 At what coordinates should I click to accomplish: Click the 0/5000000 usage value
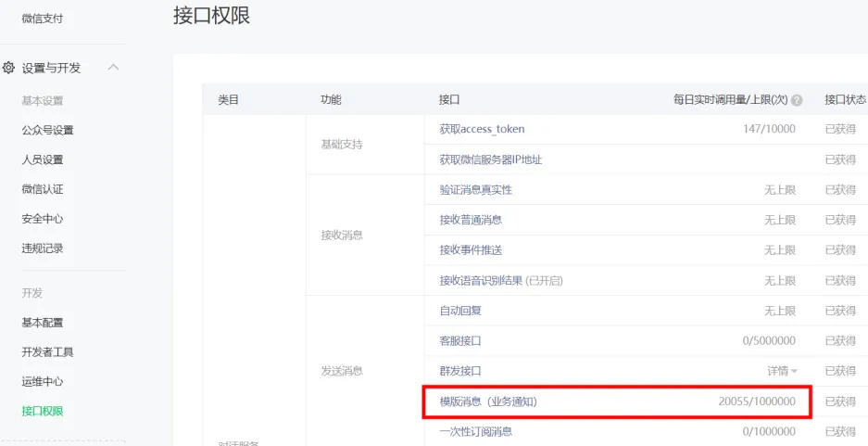(769, 340)
